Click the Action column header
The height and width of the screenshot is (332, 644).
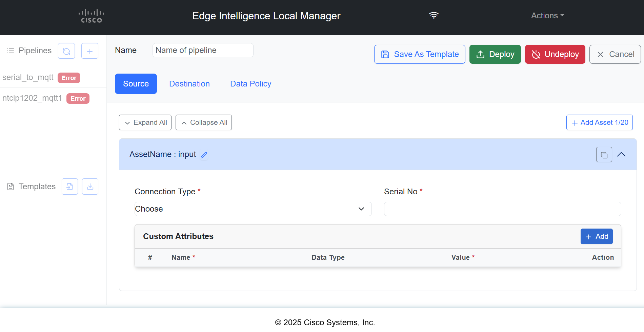[x=603, y=257]
